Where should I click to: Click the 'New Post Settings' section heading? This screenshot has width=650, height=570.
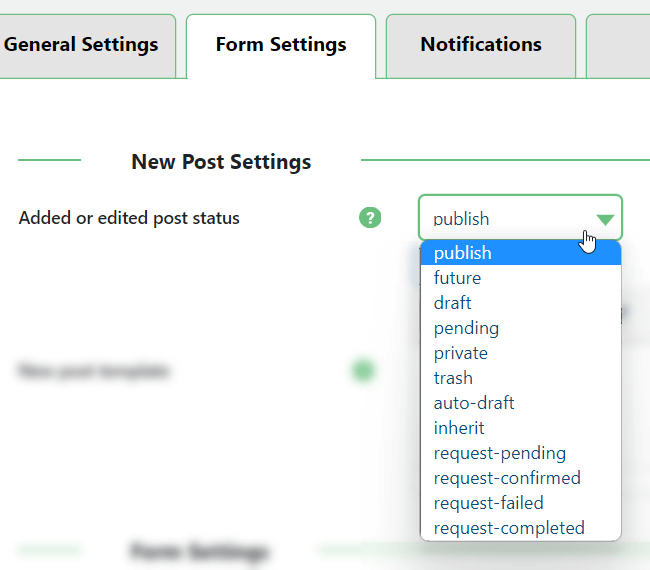(x=221, y=161)
